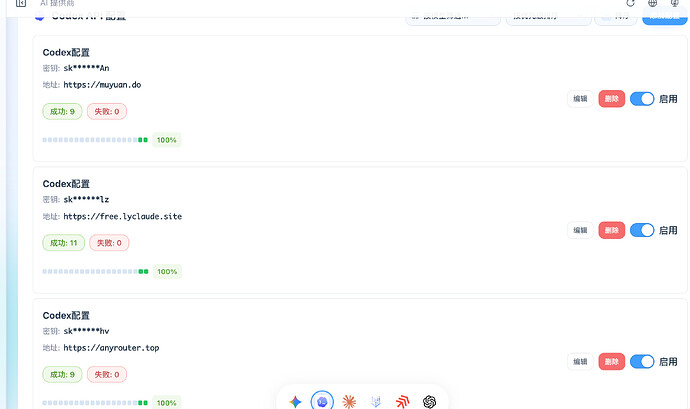This screenshot has height=409, width=690.
Task: Disable the muyuan.do config toggle
Action: (642, 99)
